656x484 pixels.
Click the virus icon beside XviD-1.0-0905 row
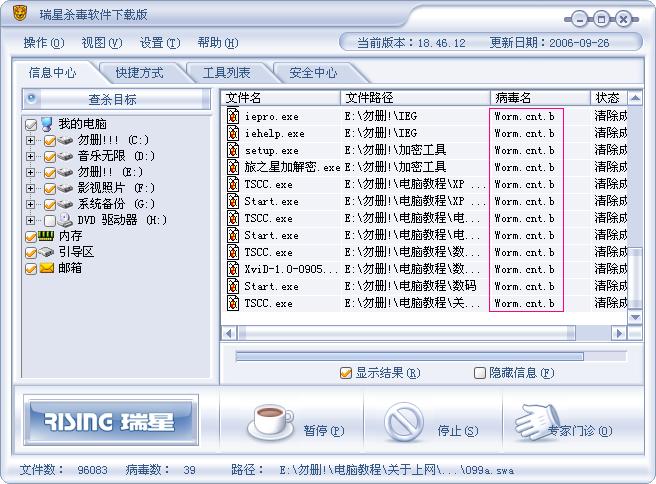233,269
